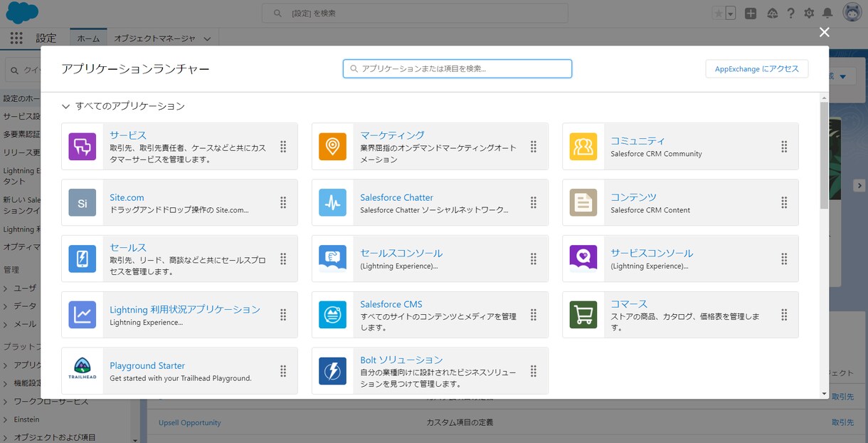
Task: Click the サービスコンソール app icon
Action: (x=583, y=259)
